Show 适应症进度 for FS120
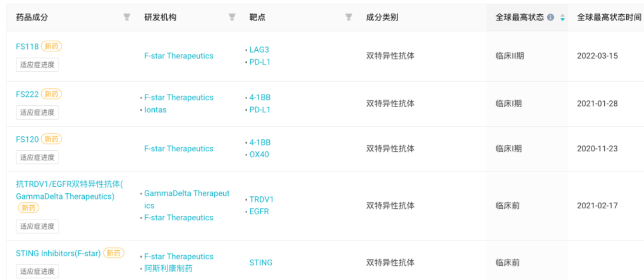 pyautogui.click(x=37, y=157)
